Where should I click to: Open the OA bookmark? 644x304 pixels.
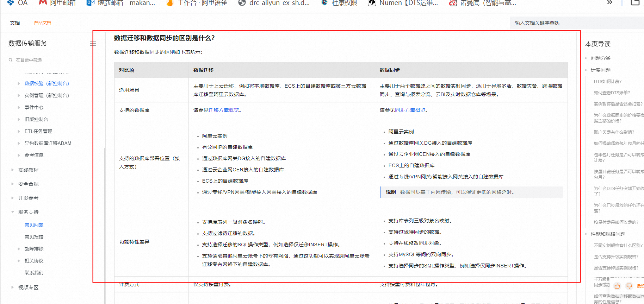coord(17,3)
